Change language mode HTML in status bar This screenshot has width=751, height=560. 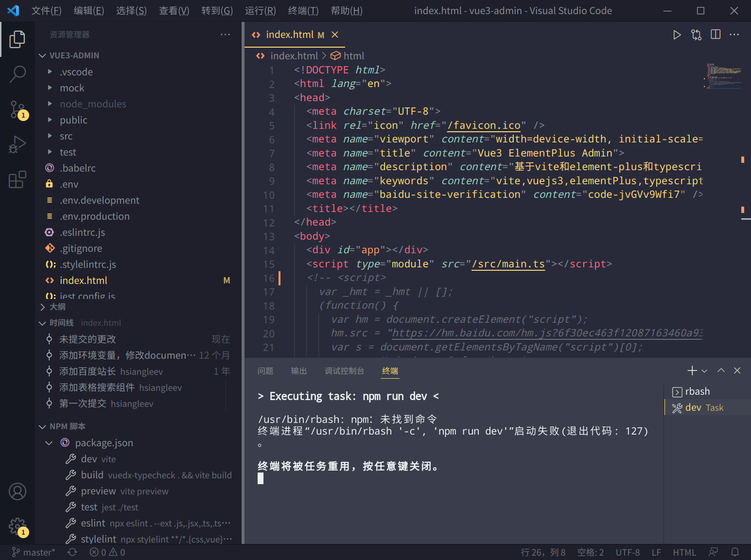tap(684, 552)
